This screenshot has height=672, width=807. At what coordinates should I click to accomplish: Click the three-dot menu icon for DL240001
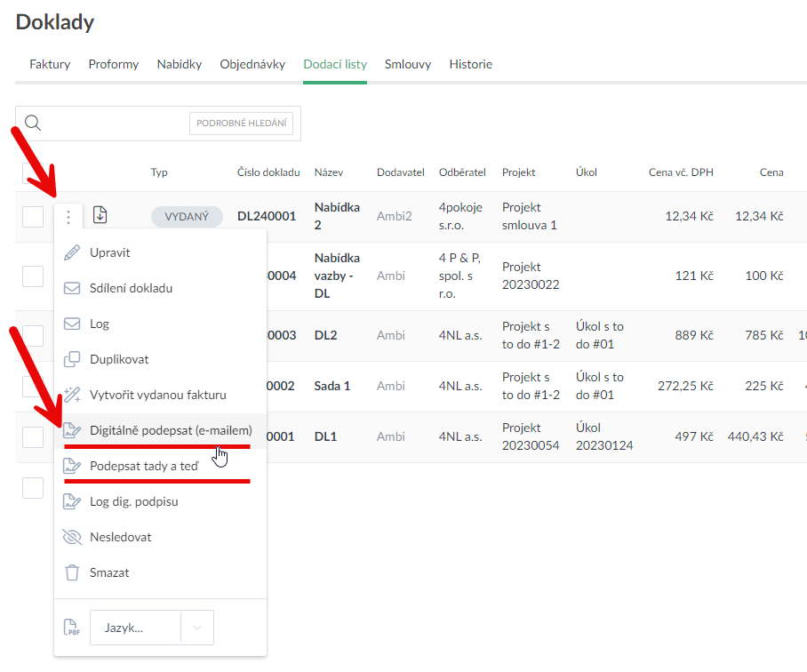point(68,215)
